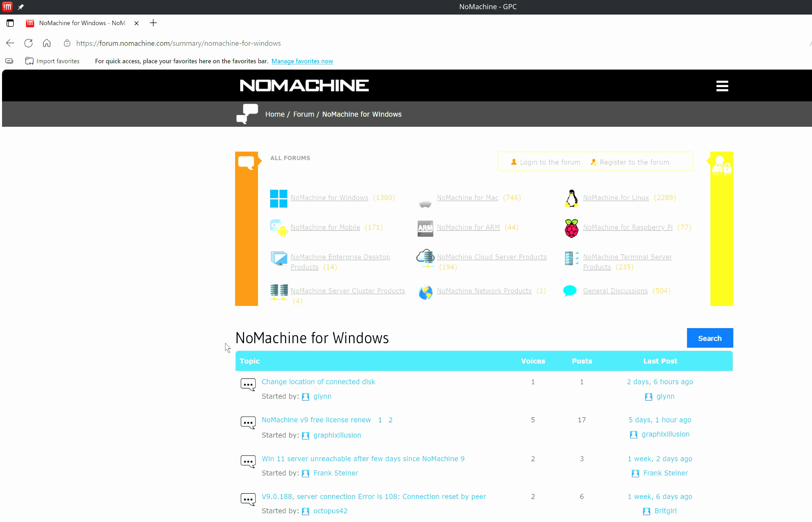The height and width of the screenshot is (522, 812).
Task: Click the Windows logo icon for NoMachine for Windows
Action: (279, 198)
